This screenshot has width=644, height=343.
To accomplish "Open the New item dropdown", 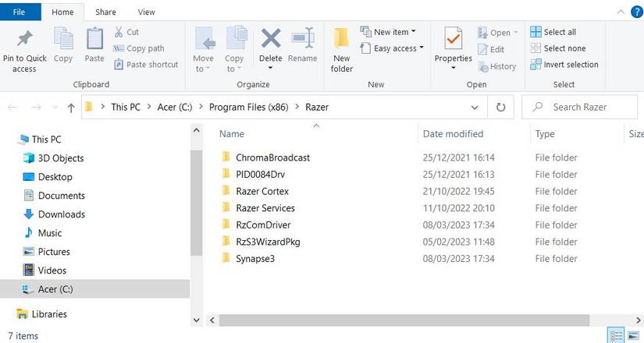I will 388,32.
